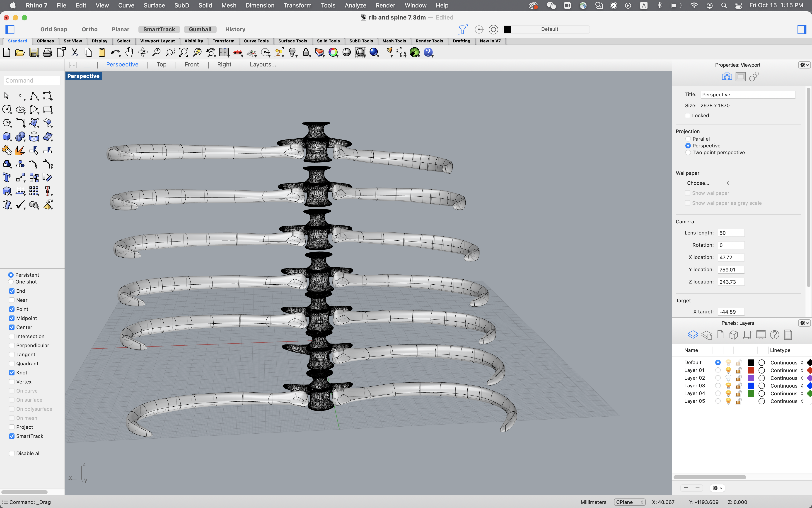Click Layer 02 purple color swatch
The image size is (812, 508).
click(x=751, y=378)
